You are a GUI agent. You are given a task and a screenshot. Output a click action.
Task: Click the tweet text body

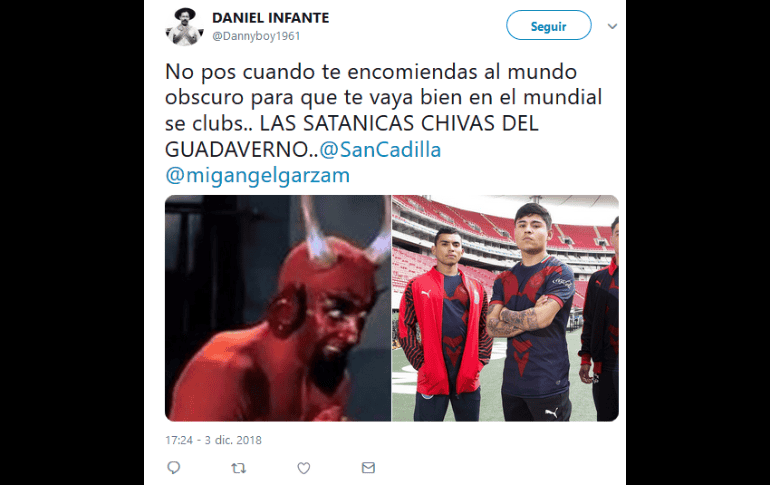[x=384, y=123]
